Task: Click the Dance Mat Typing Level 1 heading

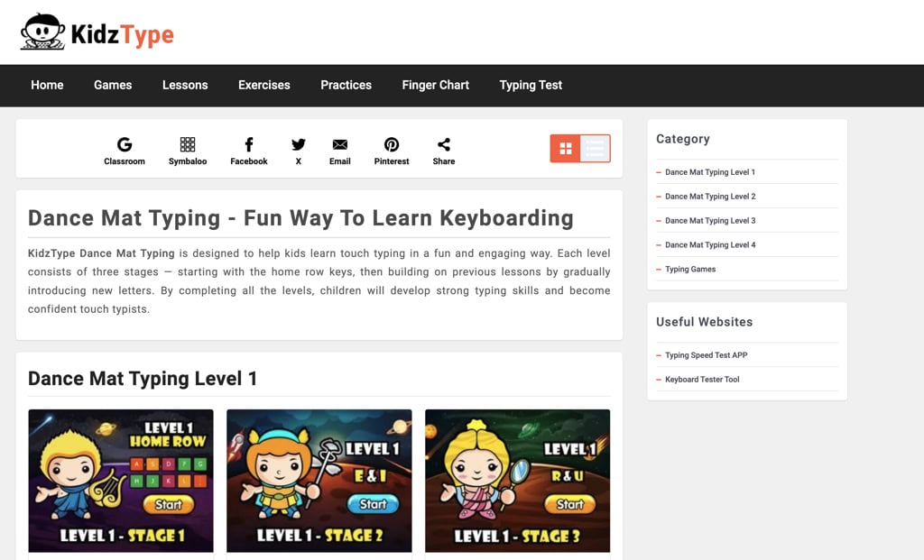Action: click(x=143, y=378)
